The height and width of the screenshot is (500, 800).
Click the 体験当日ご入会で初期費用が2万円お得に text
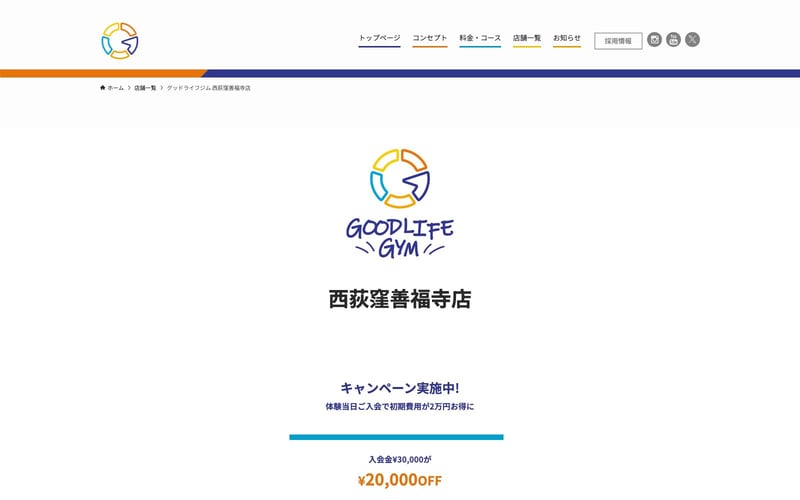(400, 407)
